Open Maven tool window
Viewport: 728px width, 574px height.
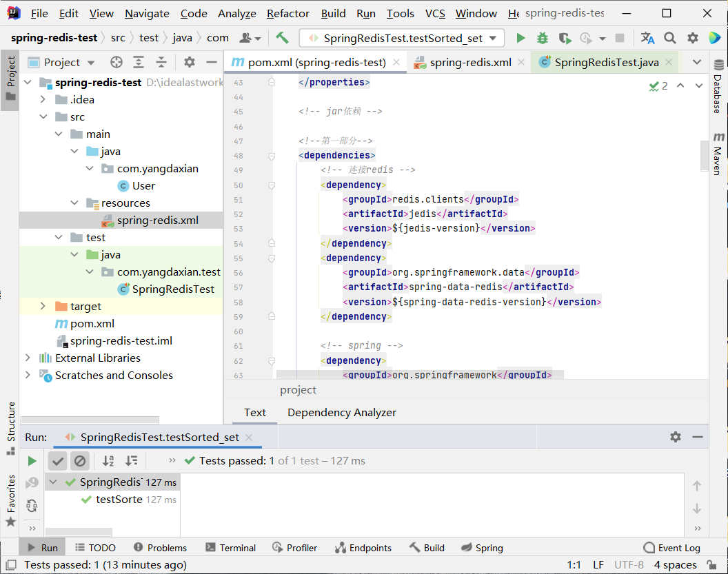tap(718, 154)
